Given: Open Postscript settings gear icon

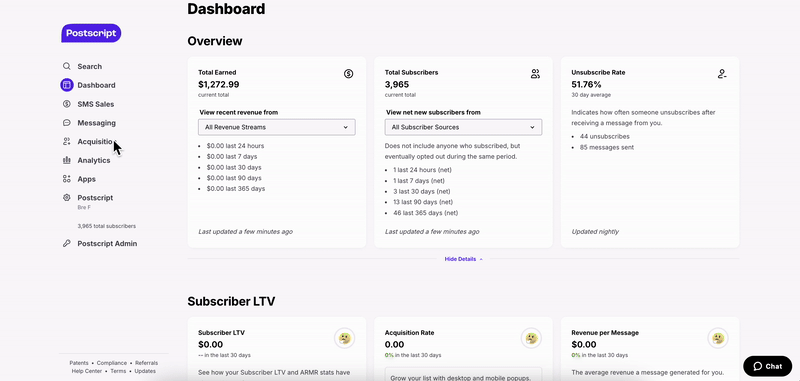Looking at the screenshot, I should point(67,198).
